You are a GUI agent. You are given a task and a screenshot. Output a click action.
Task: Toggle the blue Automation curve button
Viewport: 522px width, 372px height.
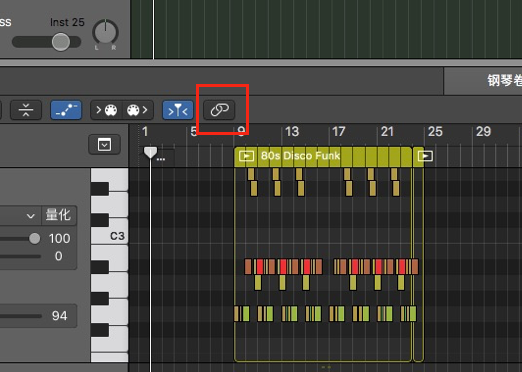[66, 110]
